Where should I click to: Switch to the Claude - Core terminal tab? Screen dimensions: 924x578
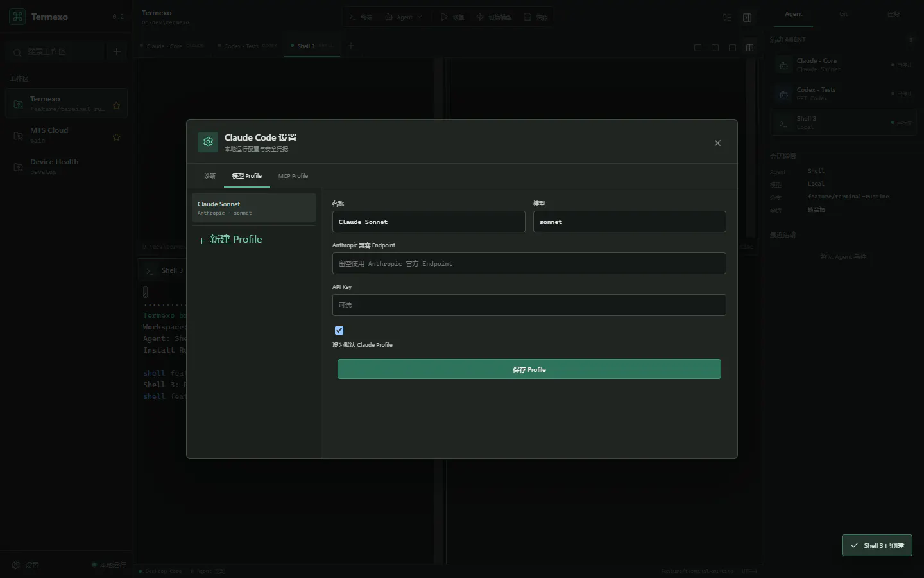coord(173,46)
